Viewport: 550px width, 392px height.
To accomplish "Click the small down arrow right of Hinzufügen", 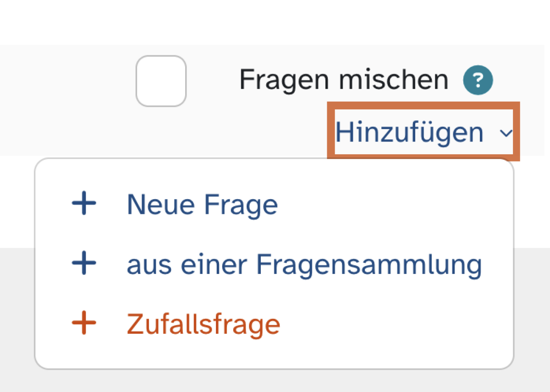I will (506, 133).
